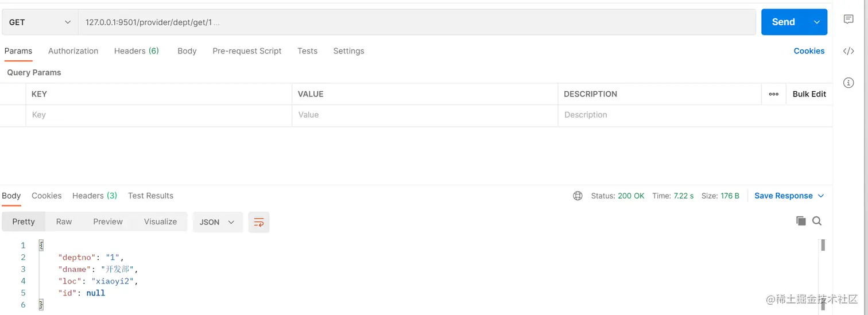Viewport: 868px width, 315px height.
Task: Select the Raw response view
Action: coord(64,221)
